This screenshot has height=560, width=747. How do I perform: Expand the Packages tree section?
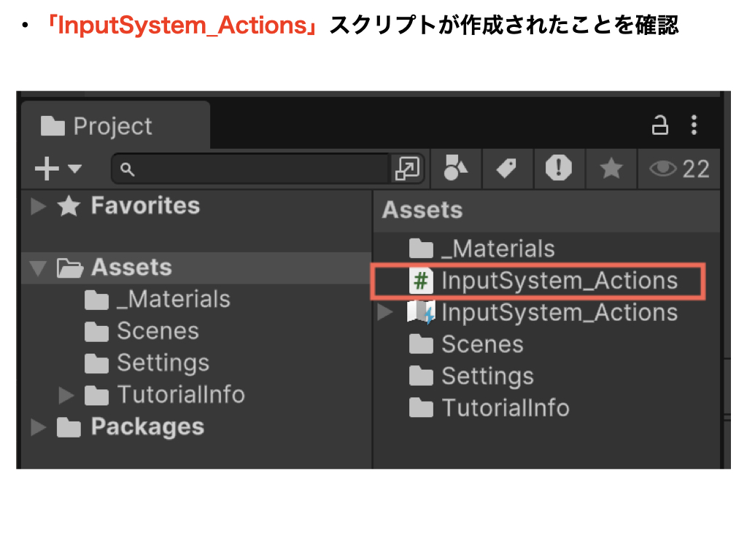pos(39,427)
